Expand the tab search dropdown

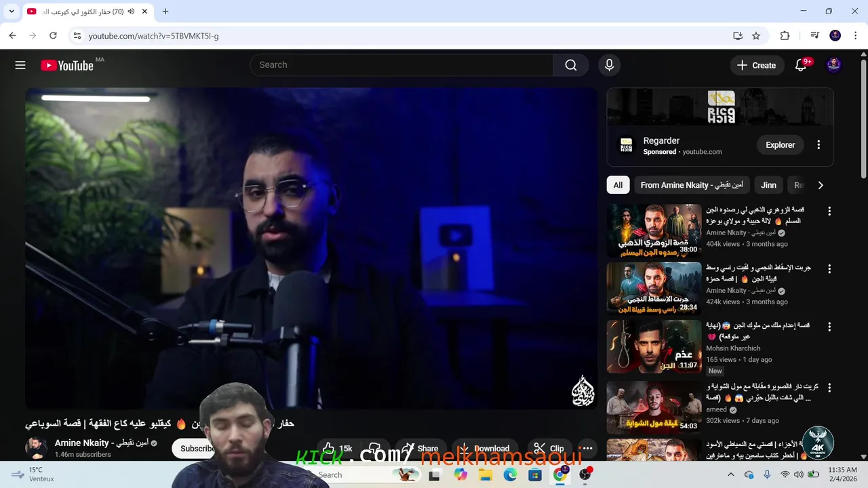tap(12, 12)
